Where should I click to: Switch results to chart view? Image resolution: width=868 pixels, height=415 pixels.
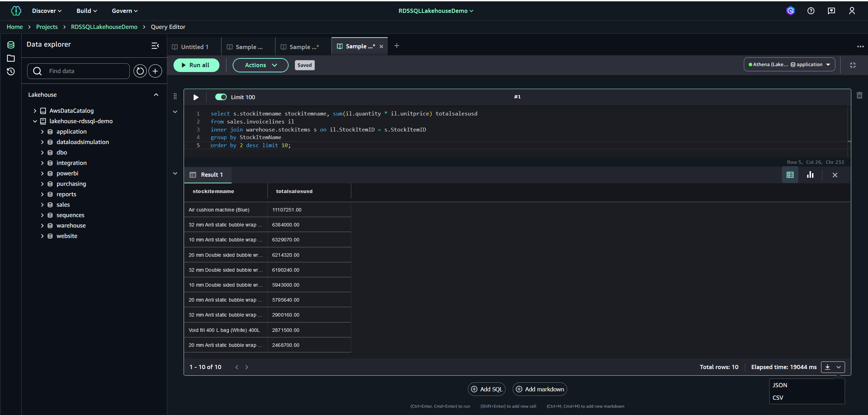[810, 175]
